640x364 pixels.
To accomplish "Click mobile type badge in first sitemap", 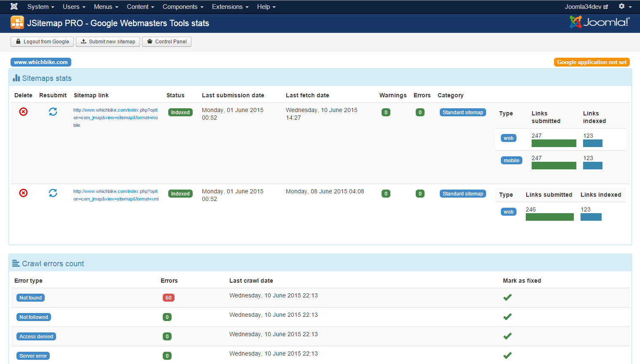I will tap(511, 161).
